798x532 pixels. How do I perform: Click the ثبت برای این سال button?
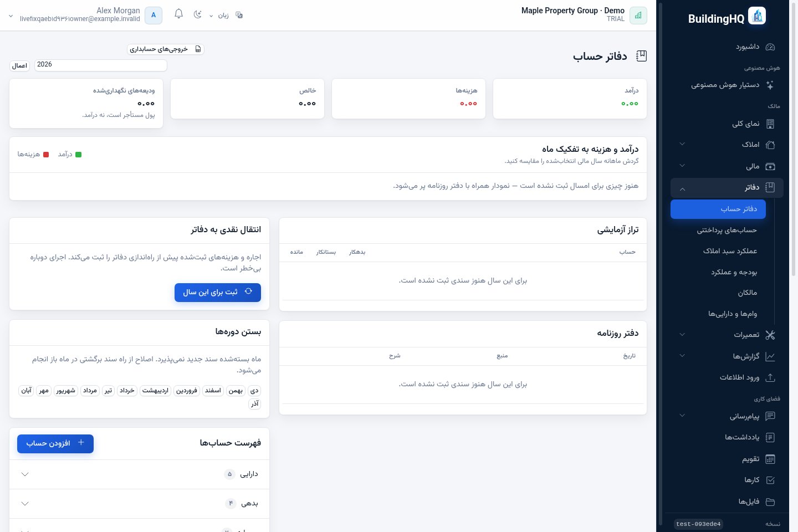click(x=218, y=293)
